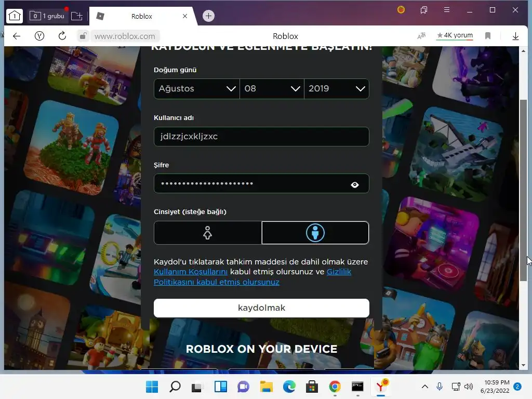The image size is (532, 399).
Task: Click the site lock icon
Action: pos(83,36)
